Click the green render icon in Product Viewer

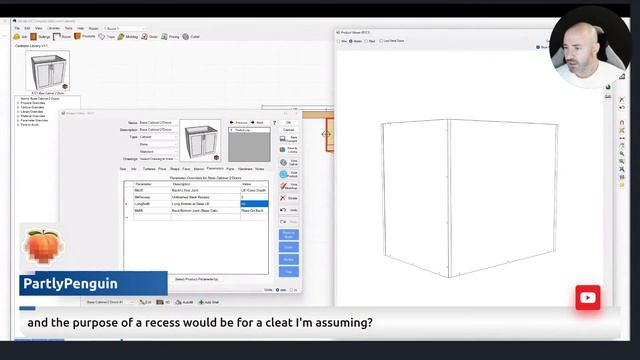[x=608, y=87]
